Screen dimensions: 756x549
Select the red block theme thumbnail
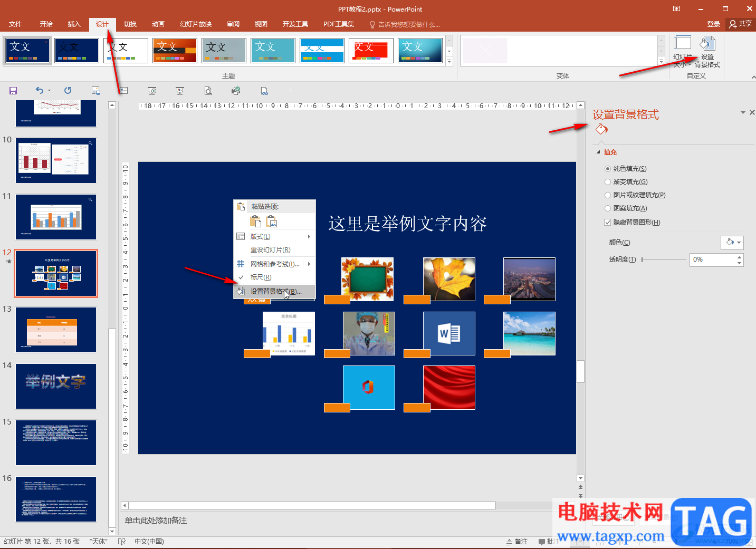tap(371, 50)
